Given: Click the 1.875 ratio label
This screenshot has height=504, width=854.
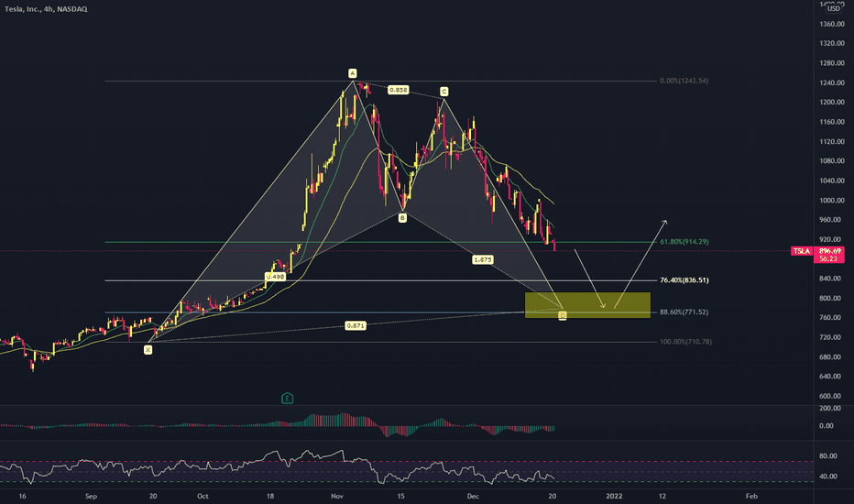Looking at the screenshot, I should click(x=483, y=260).
